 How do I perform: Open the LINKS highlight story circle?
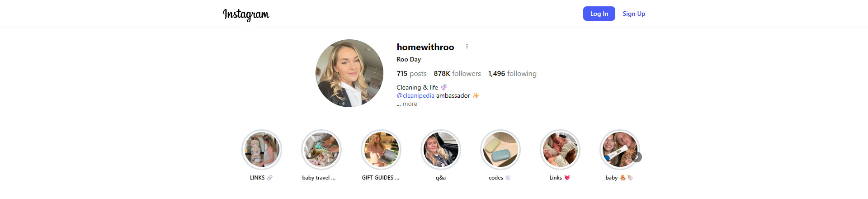[262, 150]
